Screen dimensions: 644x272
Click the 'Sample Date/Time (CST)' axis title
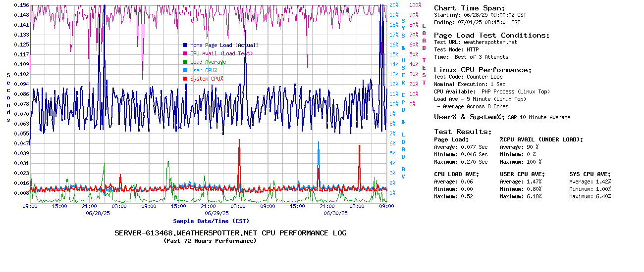(211, 221)
